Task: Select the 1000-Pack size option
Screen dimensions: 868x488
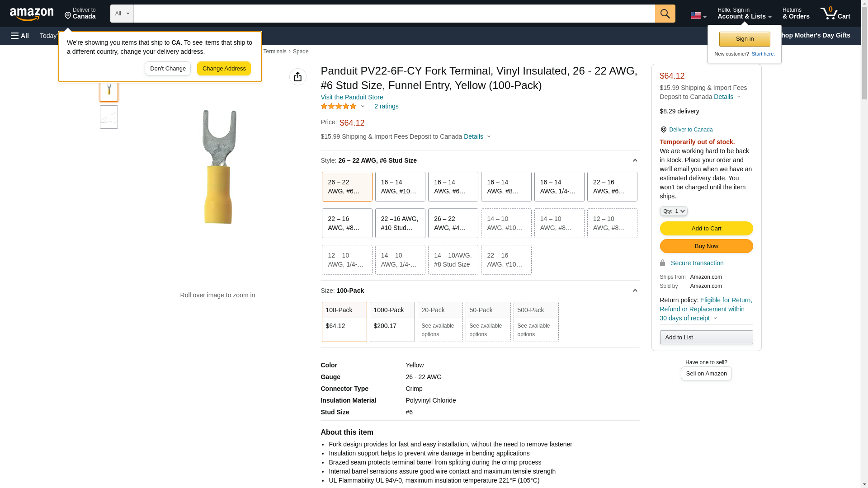Action: click(x=392, y=322)
